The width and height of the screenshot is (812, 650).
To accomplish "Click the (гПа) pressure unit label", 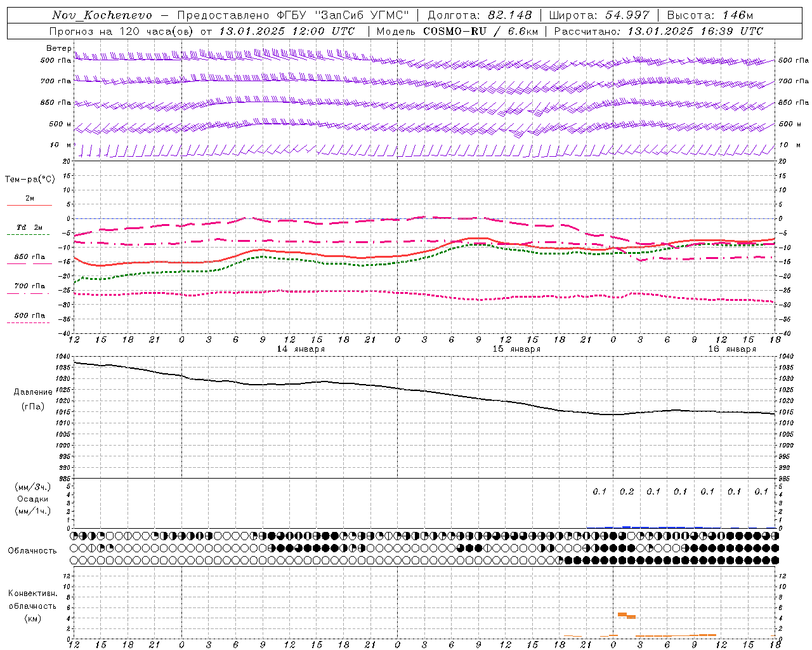I will coord(33,407).
